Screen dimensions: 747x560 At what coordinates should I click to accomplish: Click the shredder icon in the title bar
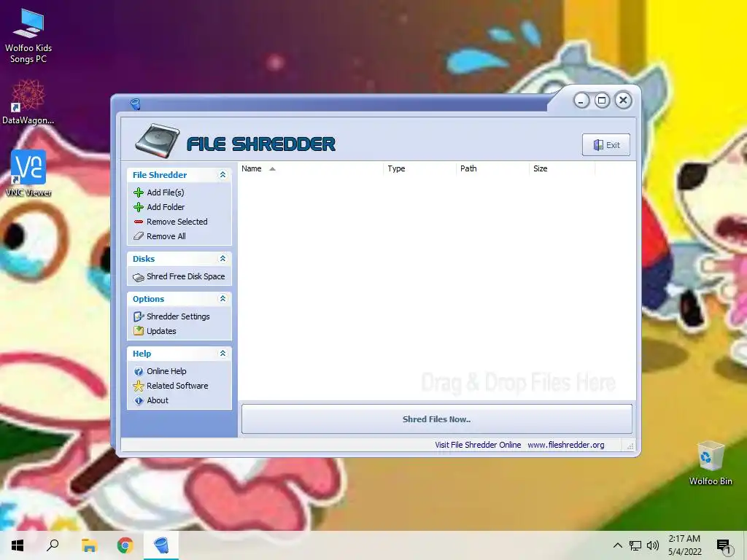135,104
